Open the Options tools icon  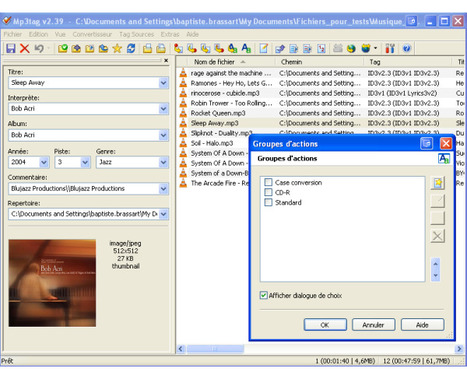click(390, 48)
